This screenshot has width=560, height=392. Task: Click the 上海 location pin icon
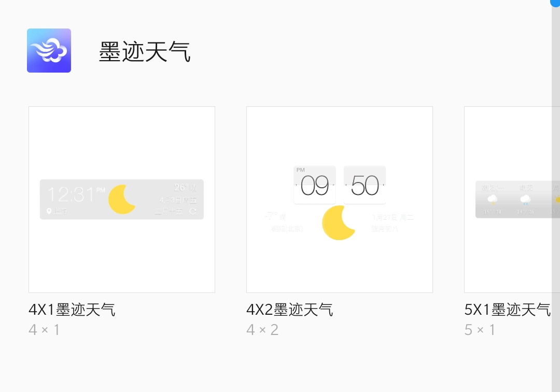(49, 211)
